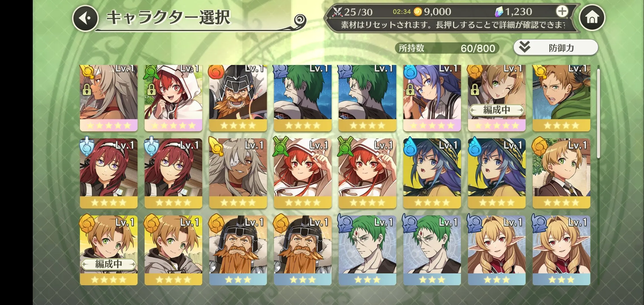The width and height of the screenshot is (644, 305).
Task: Tap the back arrow button
Action: pyautogui.click(x=86, y=18)
